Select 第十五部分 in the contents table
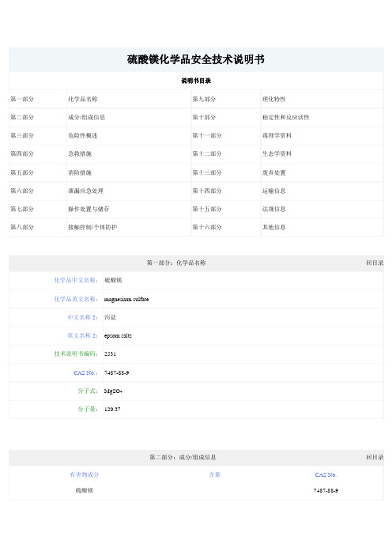This screenshot has width=392, height=555. coord(207,209)
